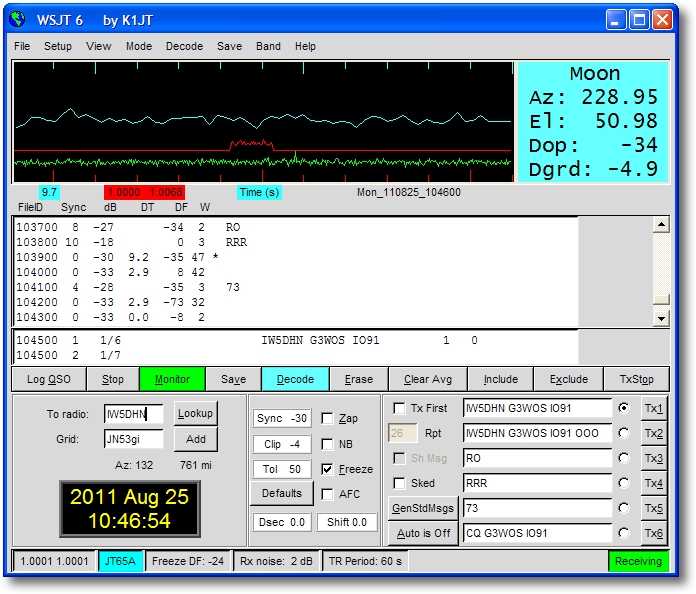Enable the Zap checkbox
The height and width of the screenshot is (594, 696).
[327, 418]
